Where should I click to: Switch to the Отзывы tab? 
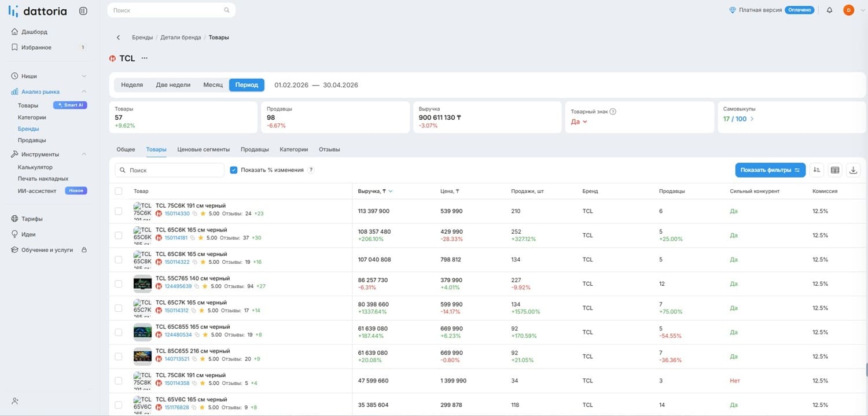click(329, 149)
